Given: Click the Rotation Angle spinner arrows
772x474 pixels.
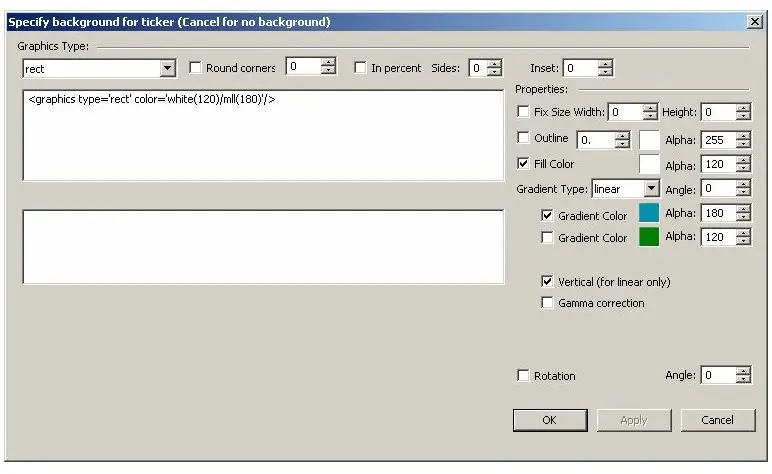Looking at the screenshot, I should pyautogui.click(x=743, y=376).
